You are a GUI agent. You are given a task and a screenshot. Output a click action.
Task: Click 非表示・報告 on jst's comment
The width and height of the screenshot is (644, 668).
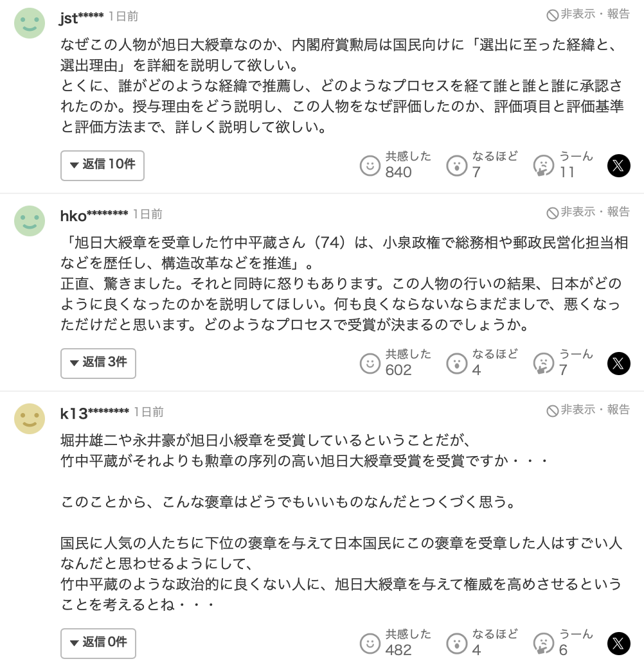click(588, 15)
